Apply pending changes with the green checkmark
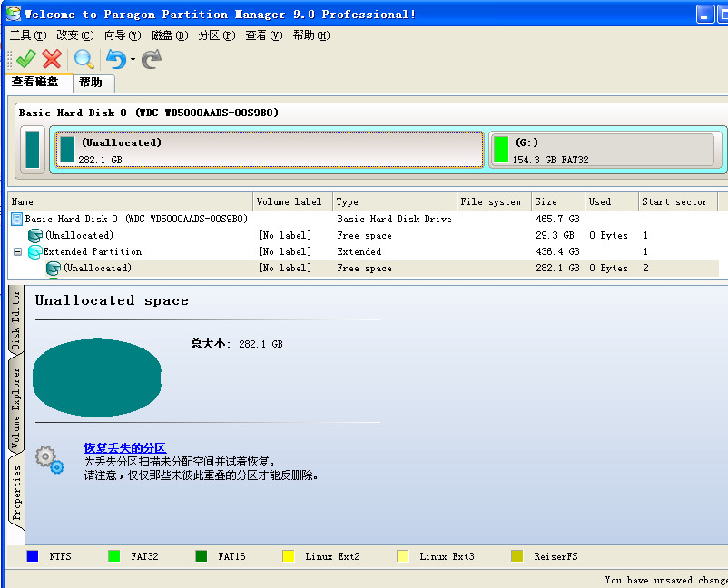 (x=25, y=57)
